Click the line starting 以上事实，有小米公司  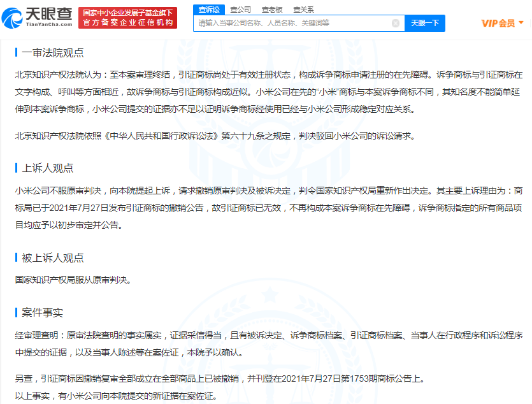pyautogui.click(x=116, y=396)
